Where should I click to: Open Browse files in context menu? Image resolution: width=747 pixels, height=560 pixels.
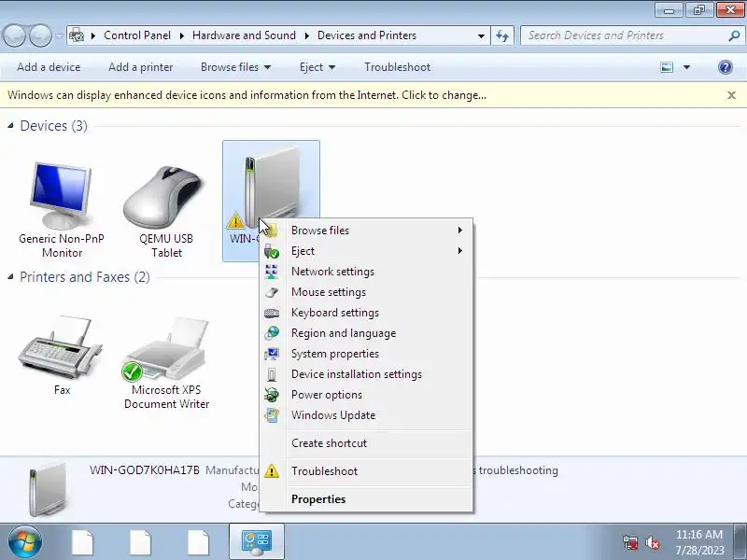tap(366, 231)
